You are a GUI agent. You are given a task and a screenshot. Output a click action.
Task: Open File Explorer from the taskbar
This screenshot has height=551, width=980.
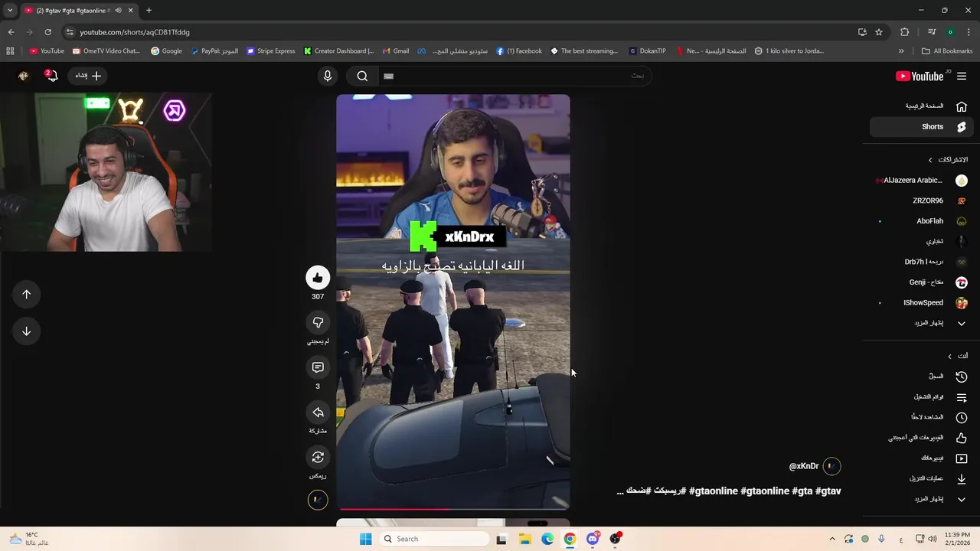[525, 539]
